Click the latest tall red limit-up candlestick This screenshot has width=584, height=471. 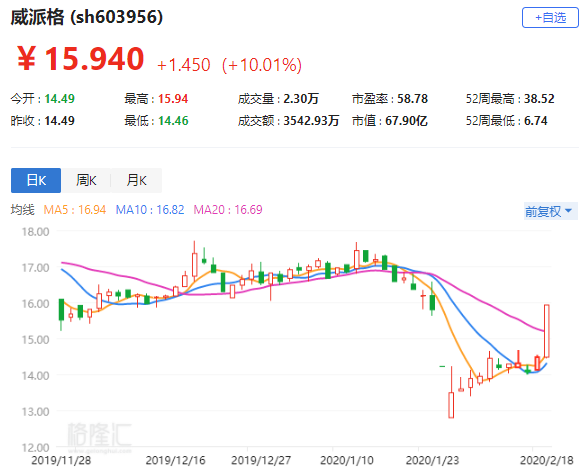point(547,331)
